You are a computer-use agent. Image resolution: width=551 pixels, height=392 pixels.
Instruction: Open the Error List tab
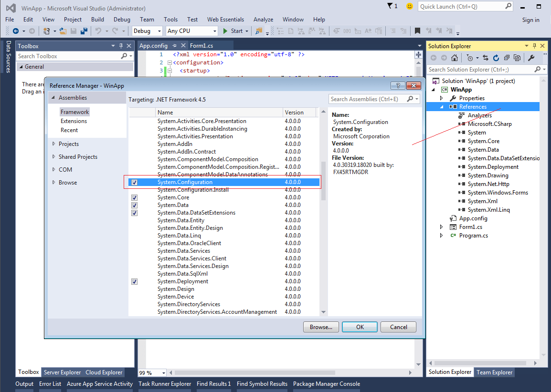pos(50,384)
